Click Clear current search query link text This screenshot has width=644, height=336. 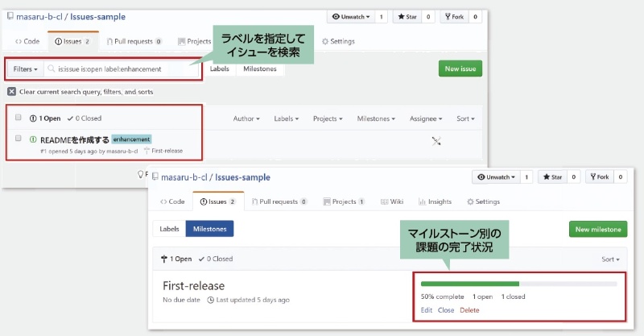coord(86,92)
